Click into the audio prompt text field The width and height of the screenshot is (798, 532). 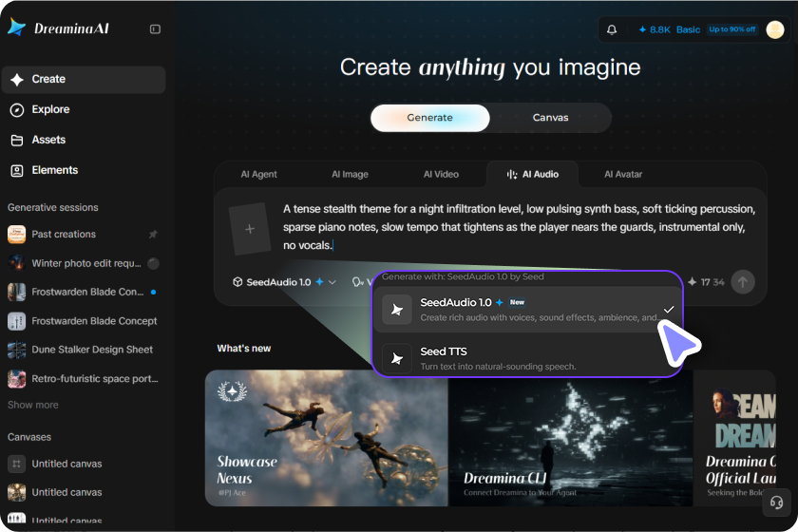(519, 227)
